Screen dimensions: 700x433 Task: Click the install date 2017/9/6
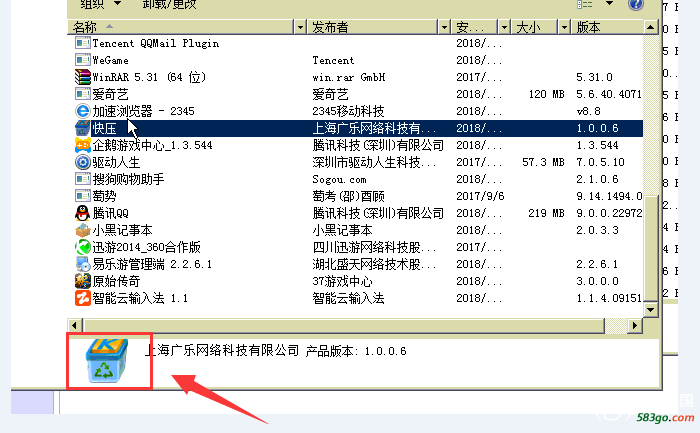point(480,196)
